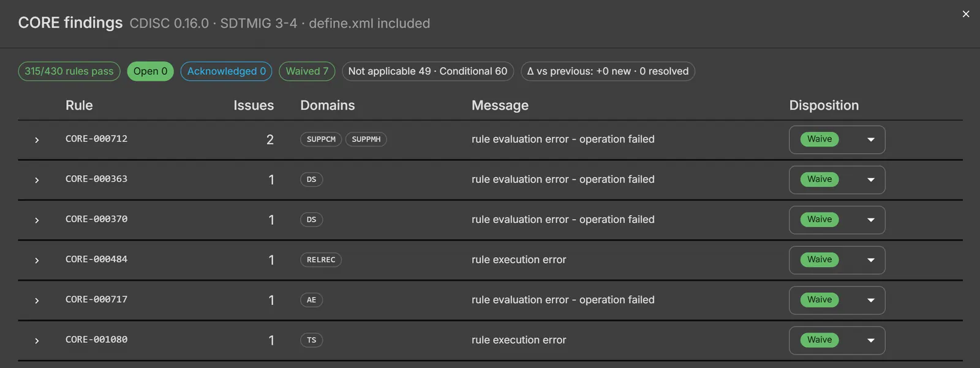Sort by the Rule column header

79,105
